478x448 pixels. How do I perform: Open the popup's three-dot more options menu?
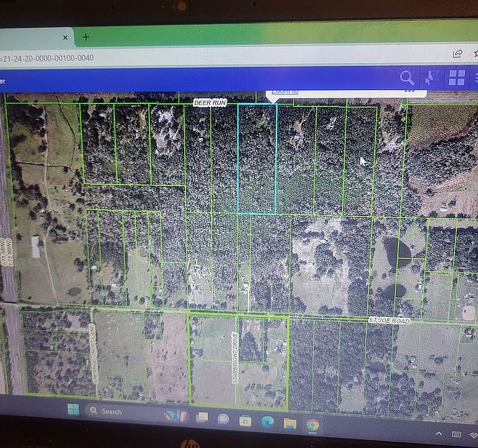click(410, 91)
